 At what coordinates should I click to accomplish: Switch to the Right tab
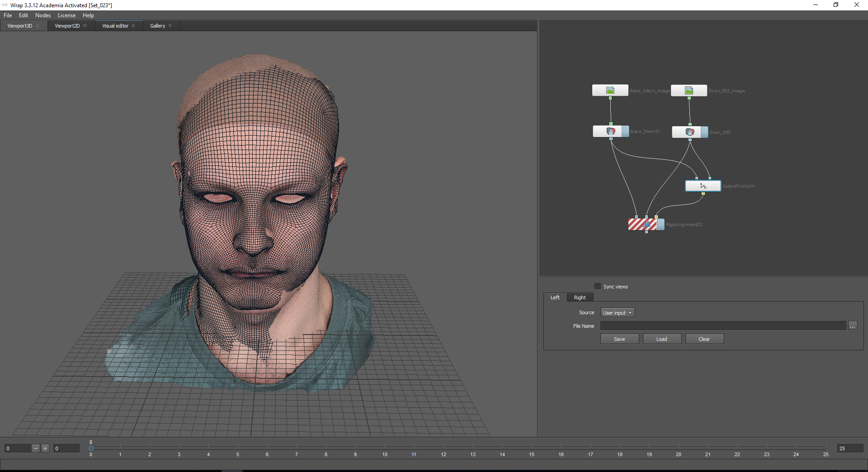click(x=580, y=297)
